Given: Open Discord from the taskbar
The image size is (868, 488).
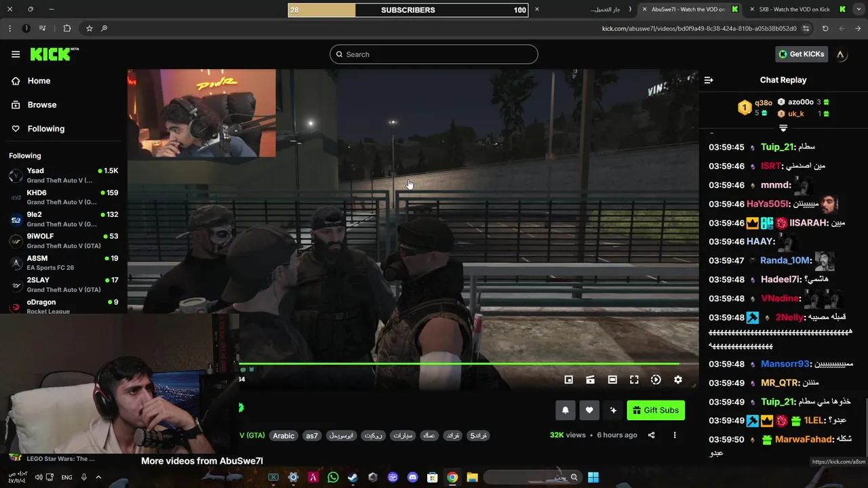Looking at the screenshot, I should 412,477.
